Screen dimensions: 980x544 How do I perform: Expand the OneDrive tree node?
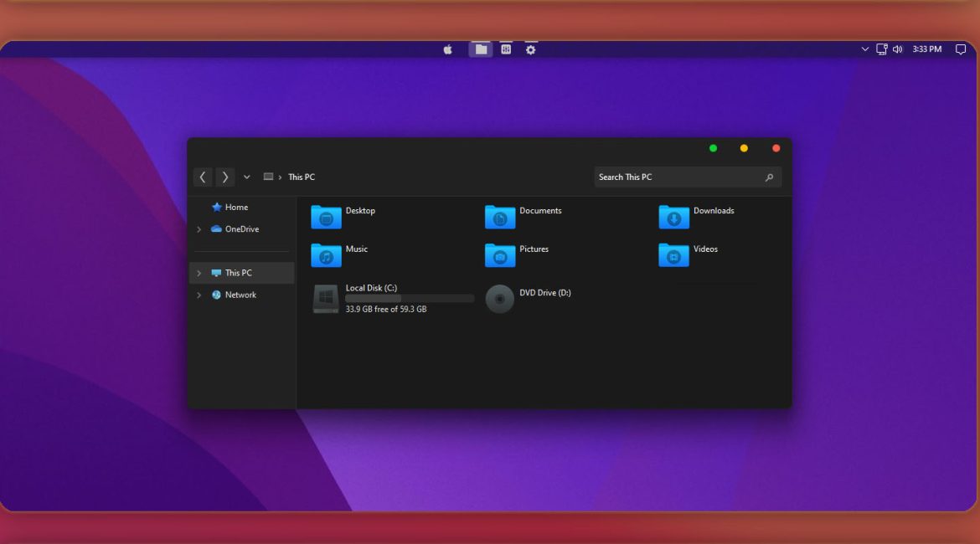(x=199, y=229)
